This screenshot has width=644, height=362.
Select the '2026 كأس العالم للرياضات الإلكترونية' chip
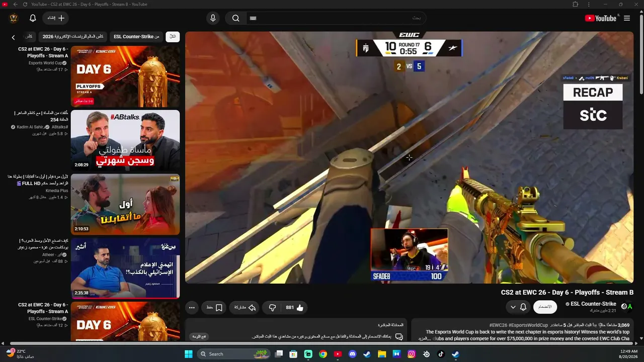pos(73,37)
